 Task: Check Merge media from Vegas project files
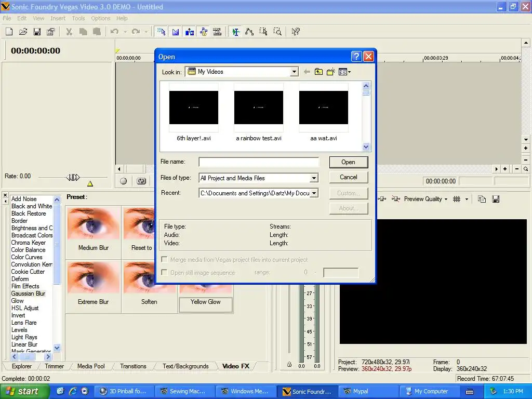click(164, 260)
